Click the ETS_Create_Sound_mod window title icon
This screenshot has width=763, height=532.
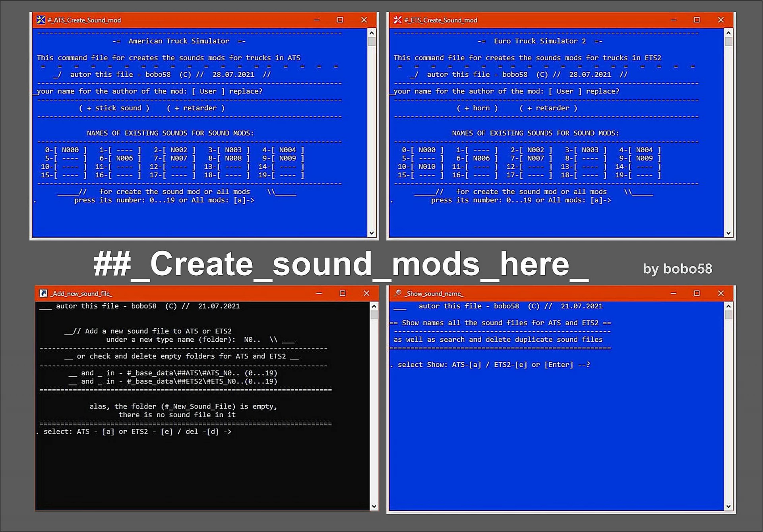click(397, 20)
